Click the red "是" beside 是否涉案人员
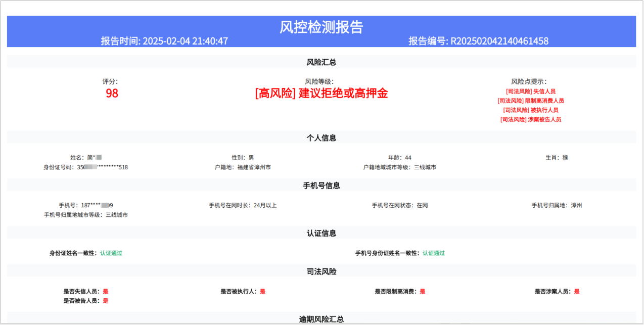 pyautogui.click(x=577, y=291)
